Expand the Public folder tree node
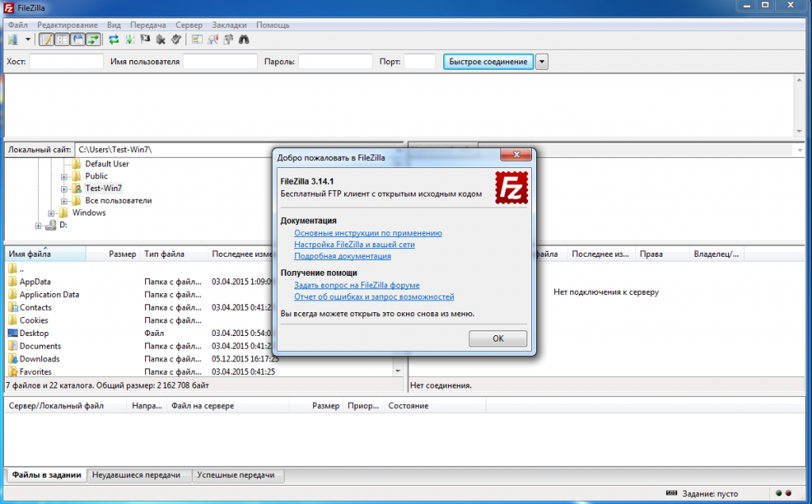 click(64, 177)
